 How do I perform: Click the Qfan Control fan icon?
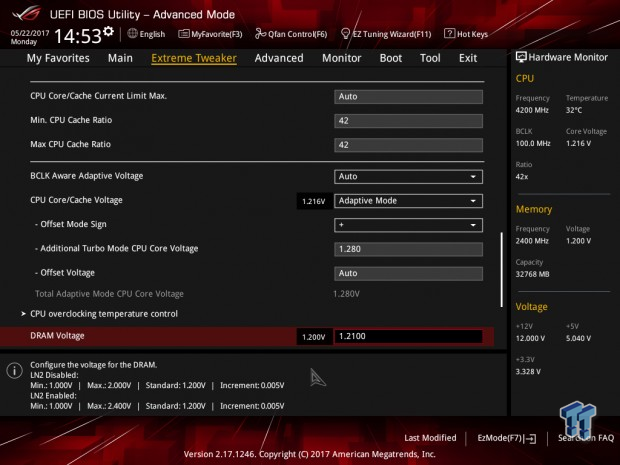coord(260,34)
